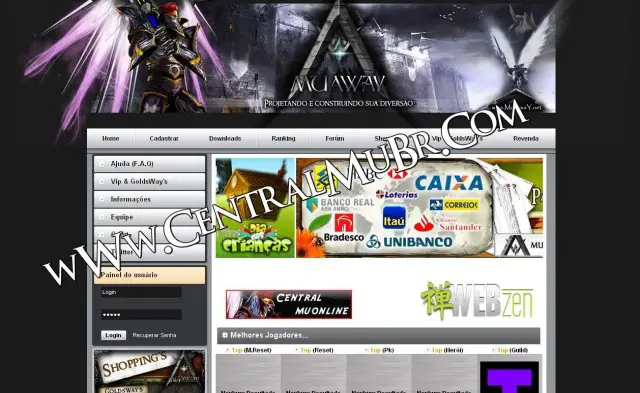Open the Recuperar Senha link
The height and width of the screenshot is (393, 640).
click(x=154, y=335)
